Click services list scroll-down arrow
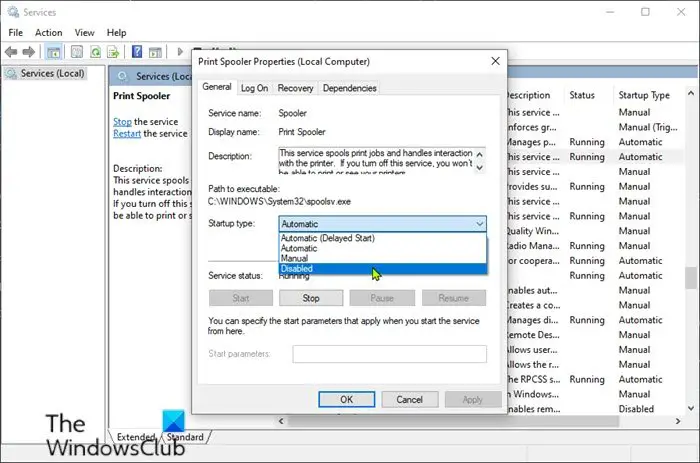The width and height of the screenshot is (700, 463). 691,408
